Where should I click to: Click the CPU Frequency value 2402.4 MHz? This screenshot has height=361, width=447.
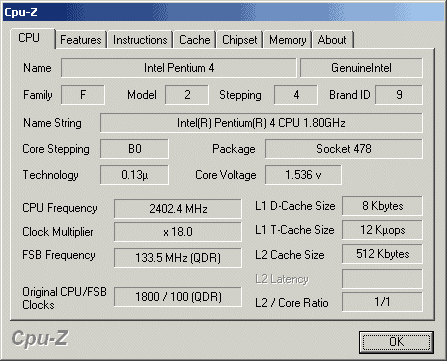178,209
